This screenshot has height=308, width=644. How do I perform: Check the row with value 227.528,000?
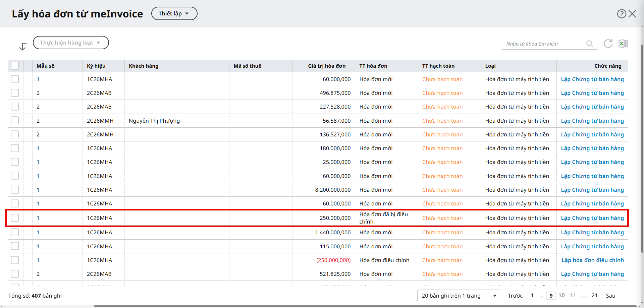[x=15, y=107]
